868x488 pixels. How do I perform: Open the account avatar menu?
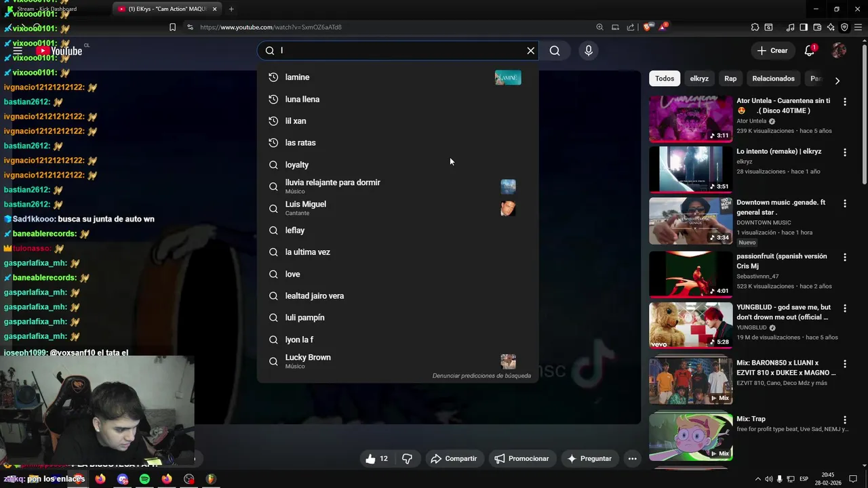839,51
